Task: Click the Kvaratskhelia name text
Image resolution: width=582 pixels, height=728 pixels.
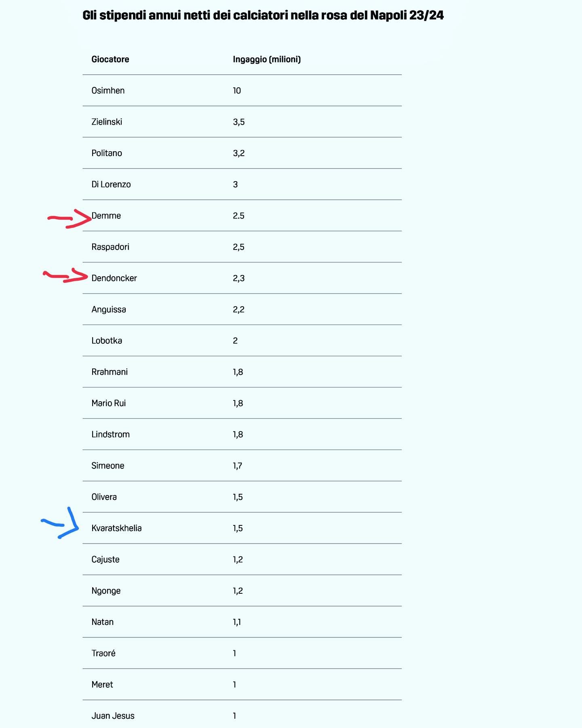Action: coord(116,528)
